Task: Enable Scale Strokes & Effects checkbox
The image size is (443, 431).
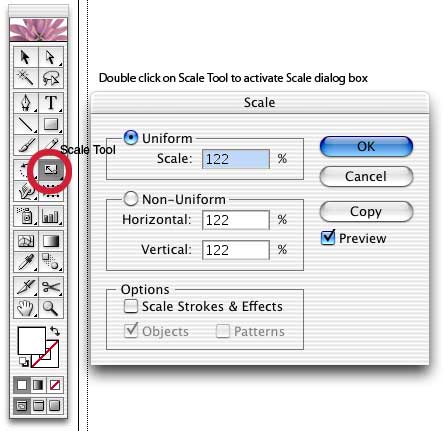Action: 130,306
